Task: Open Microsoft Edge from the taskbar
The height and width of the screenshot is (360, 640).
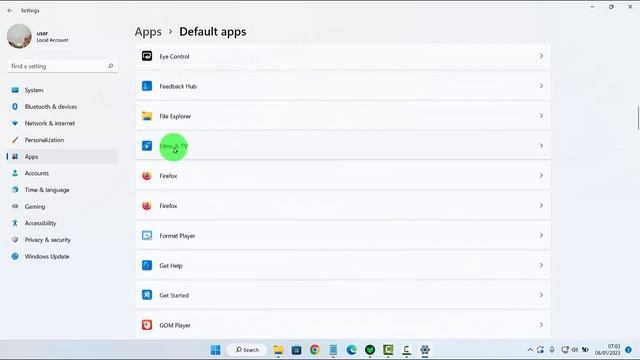Action: point(351,350)
